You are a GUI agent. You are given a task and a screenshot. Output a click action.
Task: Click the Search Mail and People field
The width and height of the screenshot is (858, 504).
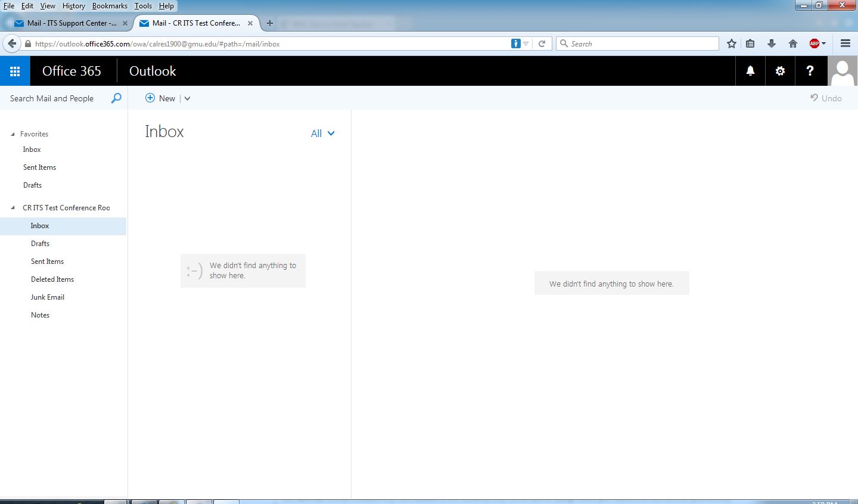coord(54,98)
